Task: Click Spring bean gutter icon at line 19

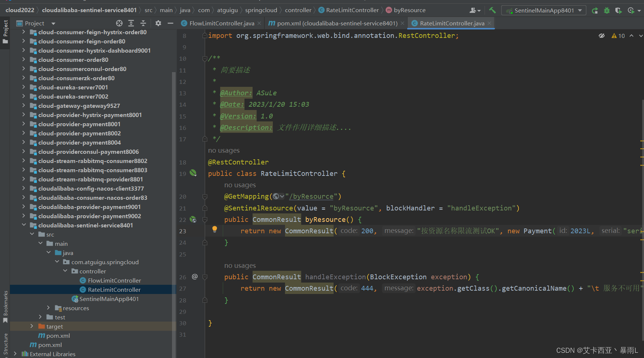Action: point(193,173)
